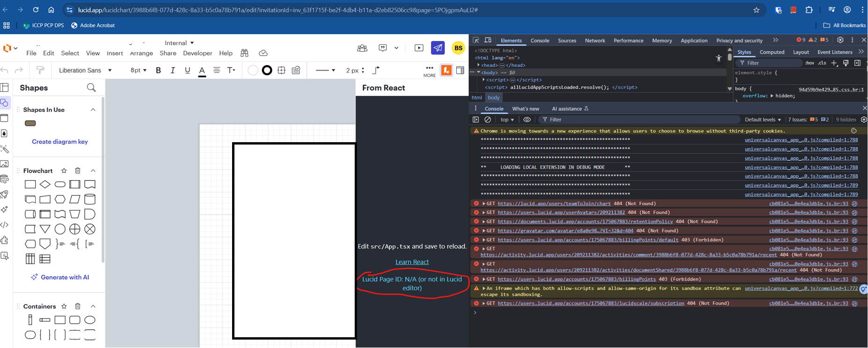Toggle :hov element state panel
This screenshot has width=868, height=348.
coord(810,63)
